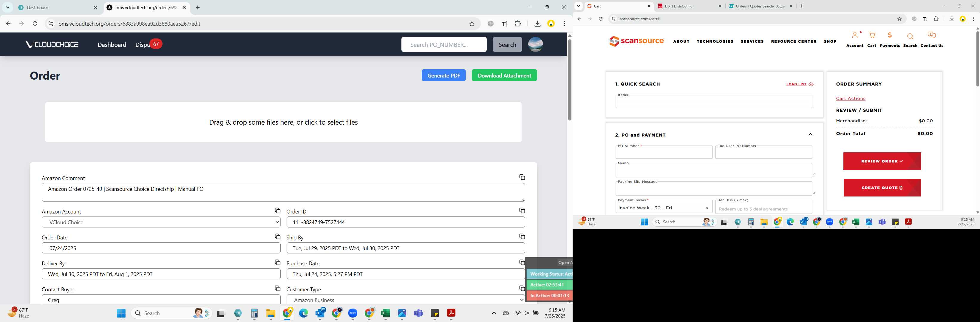Open downloads in the OMS browser window
Screen dimensions: 980x322
(x=537, y=24)
